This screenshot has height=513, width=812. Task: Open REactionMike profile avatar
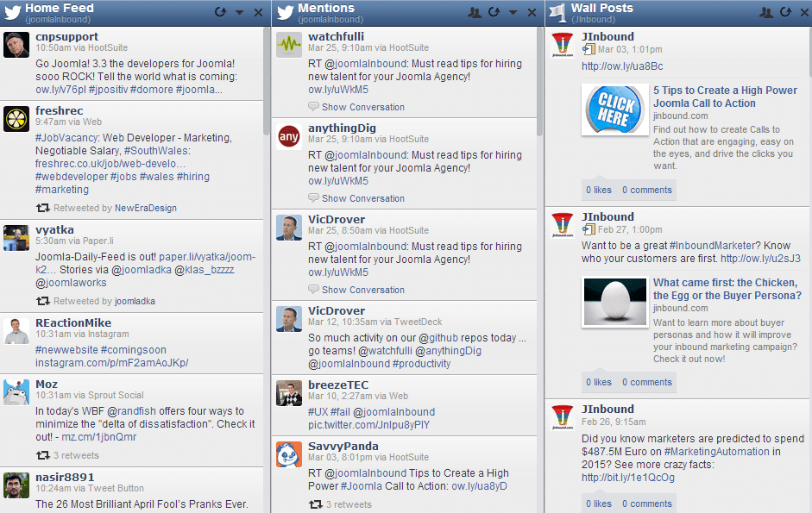(16, 331)
